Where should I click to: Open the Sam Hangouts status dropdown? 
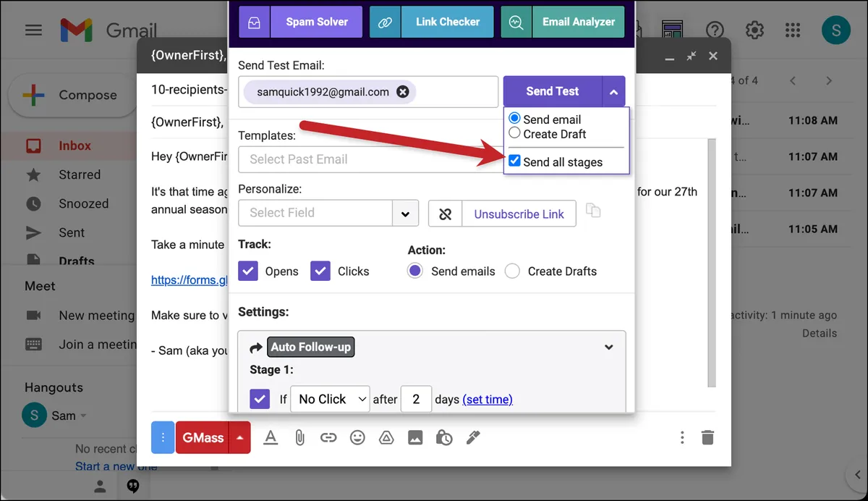click(x=83, y=416)
